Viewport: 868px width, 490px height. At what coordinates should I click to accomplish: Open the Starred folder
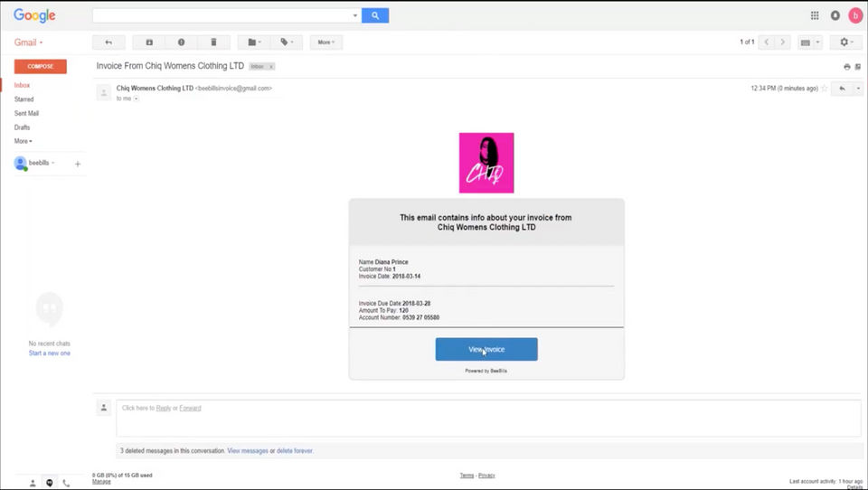tap(24, 99)
